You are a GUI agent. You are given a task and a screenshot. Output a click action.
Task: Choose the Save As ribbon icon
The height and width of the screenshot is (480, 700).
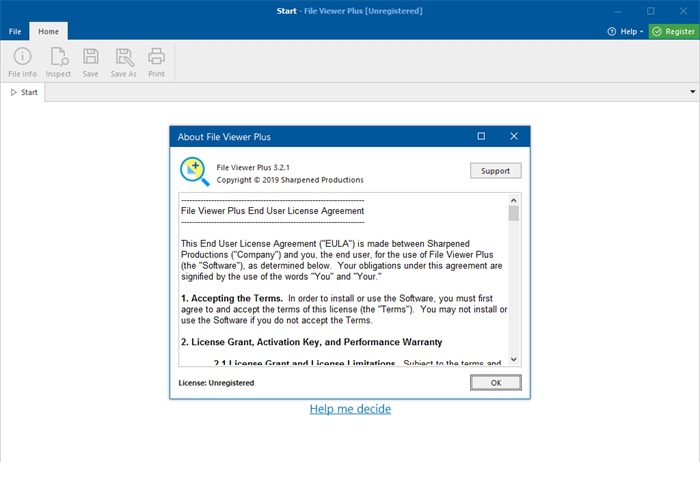[x=124, y=62]
